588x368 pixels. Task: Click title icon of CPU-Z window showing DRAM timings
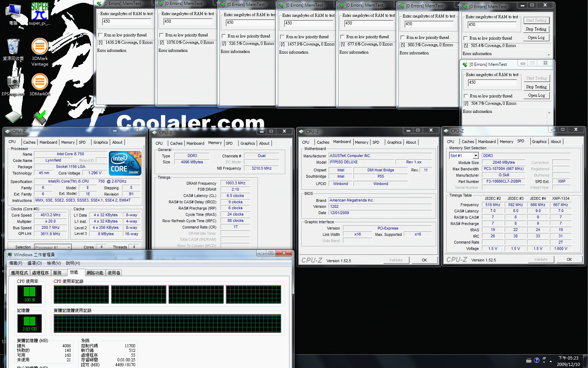tap(155, 133)
